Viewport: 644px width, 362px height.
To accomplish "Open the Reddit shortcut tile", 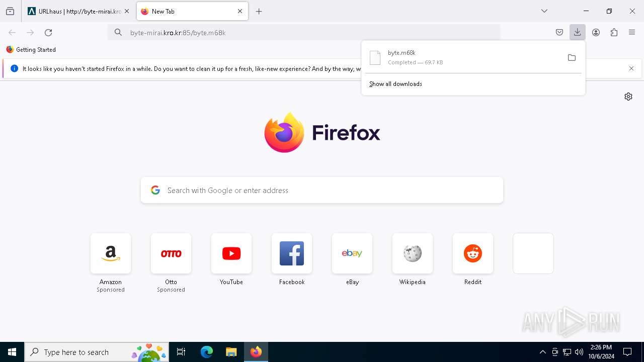I will point(473,253).
